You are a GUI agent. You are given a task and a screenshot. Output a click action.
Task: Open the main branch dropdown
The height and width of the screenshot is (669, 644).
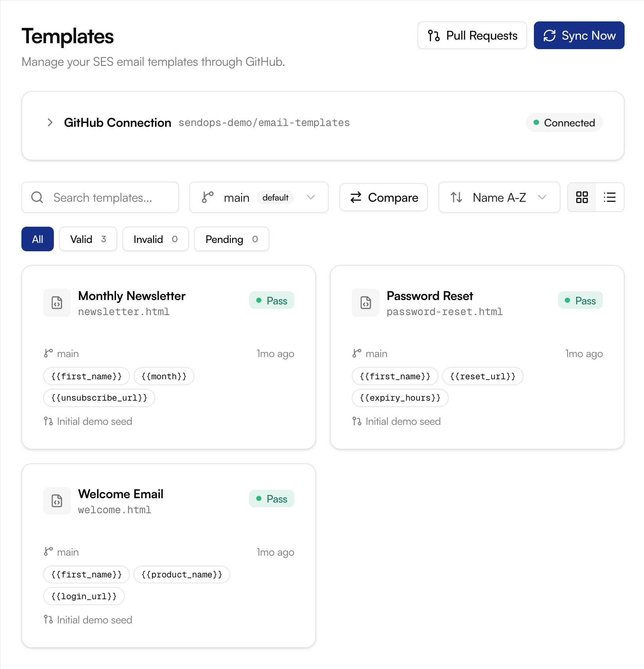[259, 197]
